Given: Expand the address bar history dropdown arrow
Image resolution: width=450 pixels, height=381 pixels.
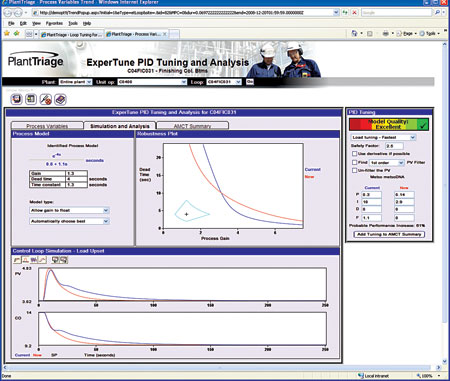Looking at the screenshot, I should [x=336, y=13].
